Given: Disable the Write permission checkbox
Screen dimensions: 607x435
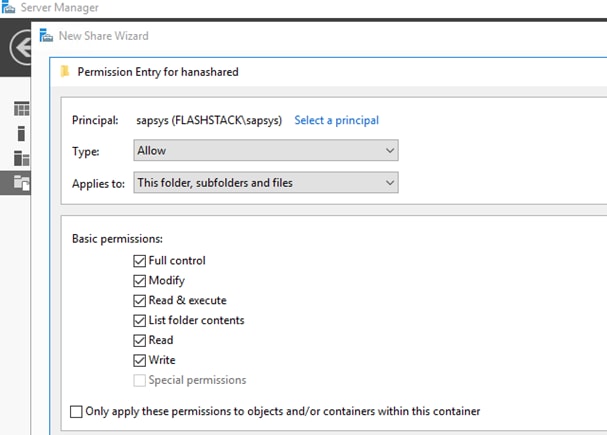Looking at the screenshot, I should (x=139, y=360).
